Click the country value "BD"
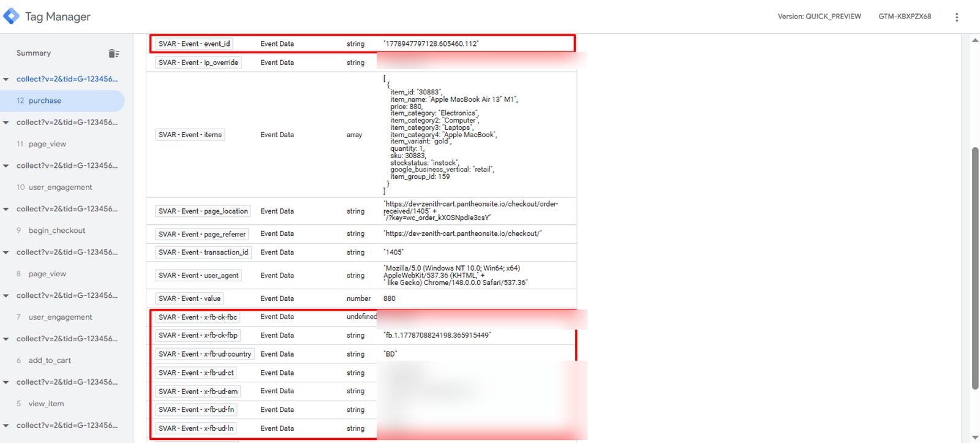 pyautogui.click(x=390, y=354)
